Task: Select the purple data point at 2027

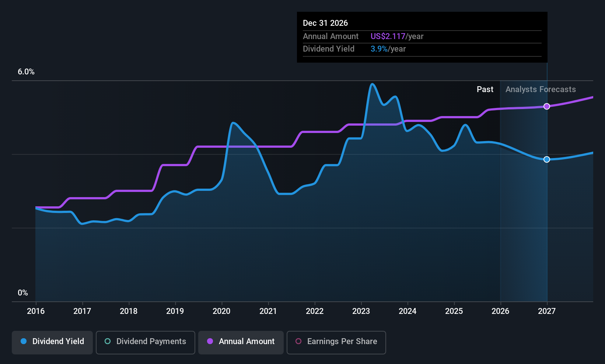Action: point(547,106)
